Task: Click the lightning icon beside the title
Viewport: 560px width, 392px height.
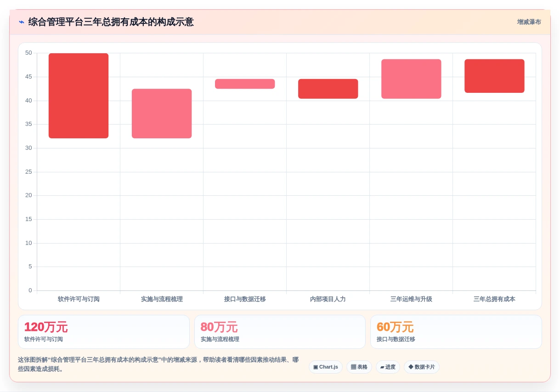Action: (x=22, y=22)
